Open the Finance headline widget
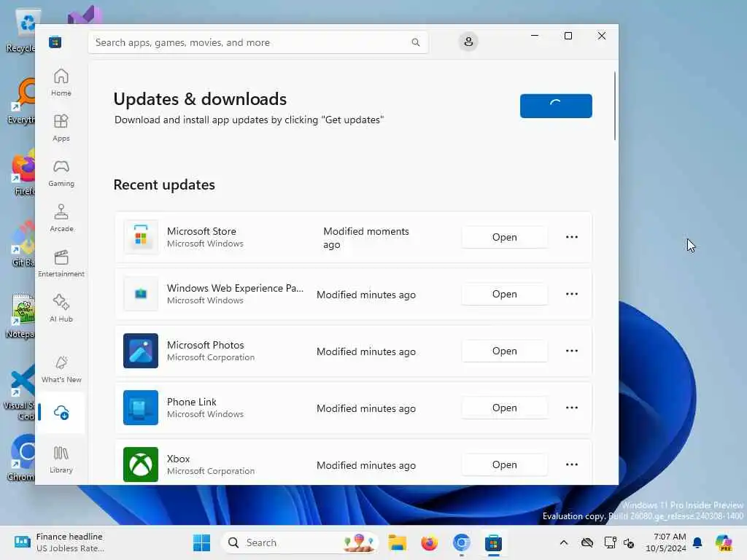 pos(59,542)
